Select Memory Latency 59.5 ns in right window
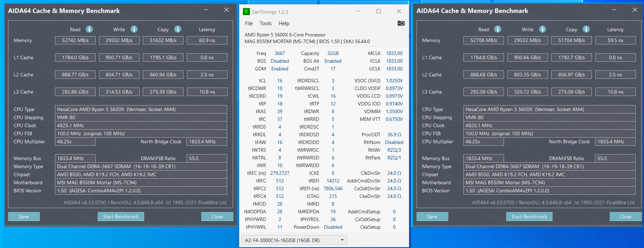644x248 pixels. (x=616, y=40)
